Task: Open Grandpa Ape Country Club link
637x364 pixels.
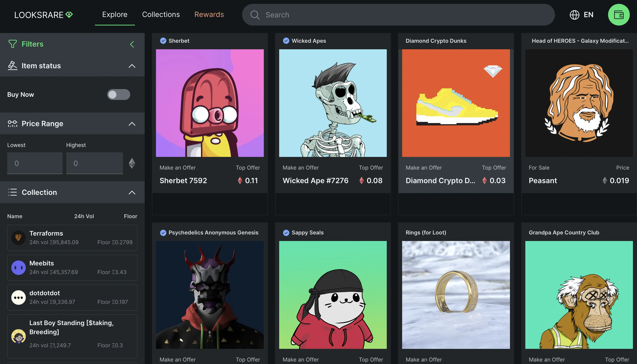Action: coord(564,232)
